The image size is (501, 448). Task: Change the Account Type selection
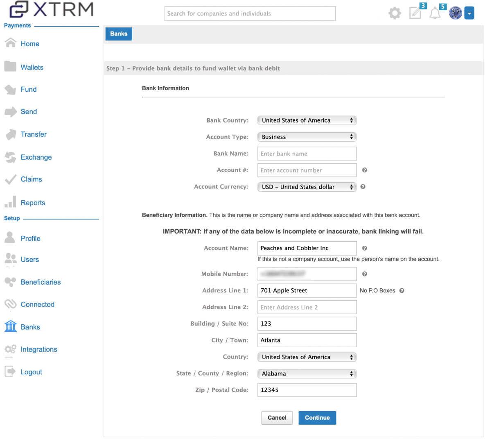coord(307,137)
